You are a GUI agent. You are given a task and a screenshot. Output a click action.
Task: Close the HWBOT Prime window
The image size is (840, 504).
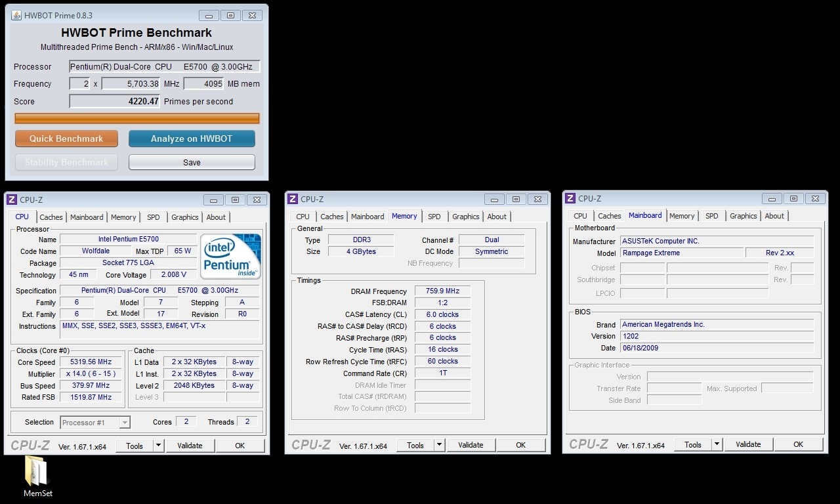[252, 15]
